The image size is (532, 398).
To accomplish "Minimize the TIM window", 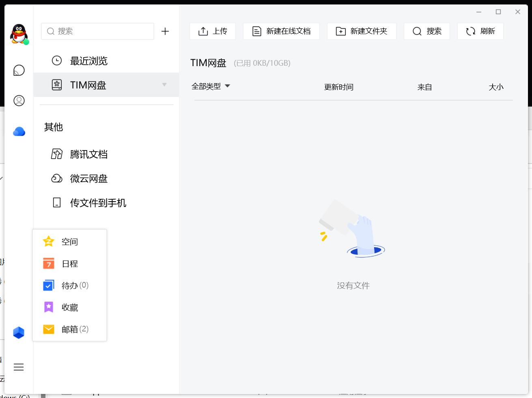I will click(479, 12).
